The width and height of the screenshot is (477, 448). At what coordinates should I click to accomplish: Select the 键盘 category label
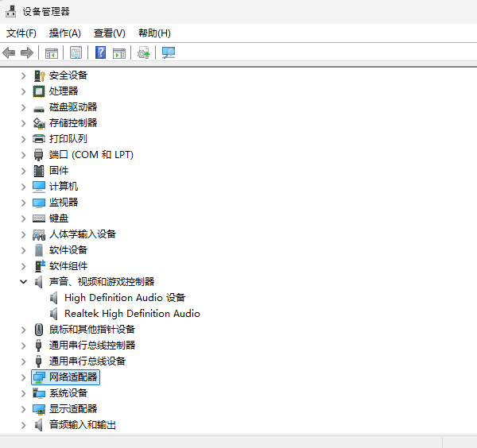click(59, 218)
